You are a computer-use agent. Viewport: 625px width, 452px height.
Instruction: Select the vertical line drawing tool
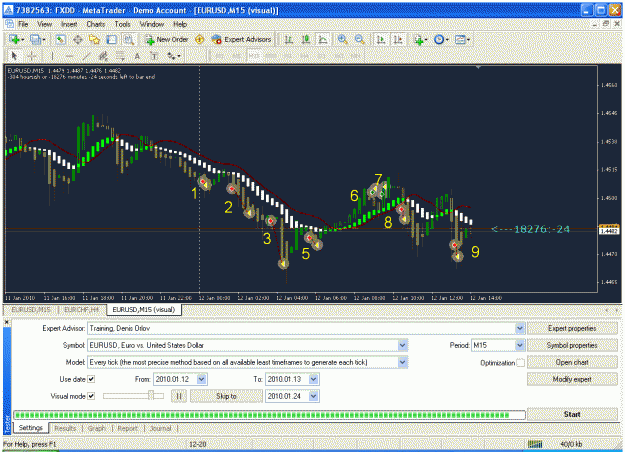[52, 56]
